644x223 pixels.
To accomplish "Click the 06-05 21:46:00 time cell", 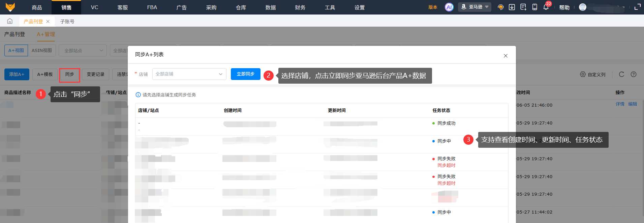I will pyautogui.click(x=534, y=105).
